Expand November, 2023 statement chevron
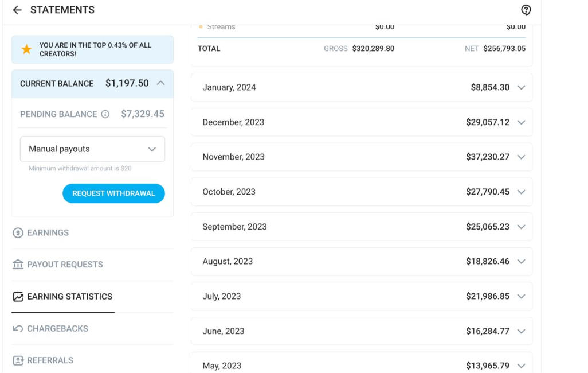The image size is (588, 373). coord(522,157)
